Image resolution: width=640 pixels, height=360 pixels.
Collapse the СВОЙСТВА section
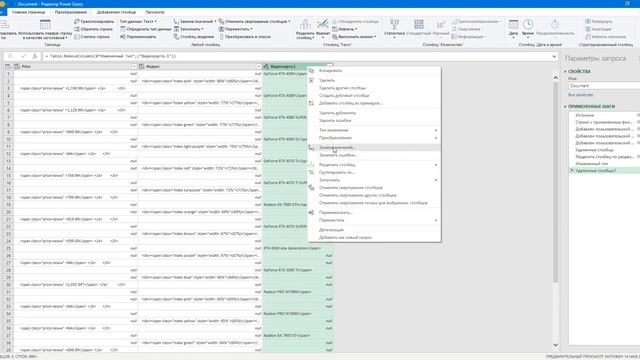pos(565,71)
